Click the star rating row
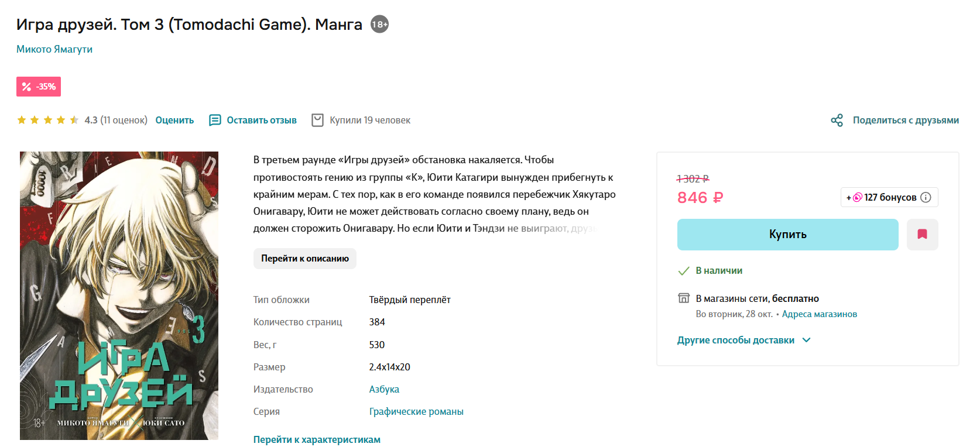This screenshot has height=447, width=980. click(48, 121)
